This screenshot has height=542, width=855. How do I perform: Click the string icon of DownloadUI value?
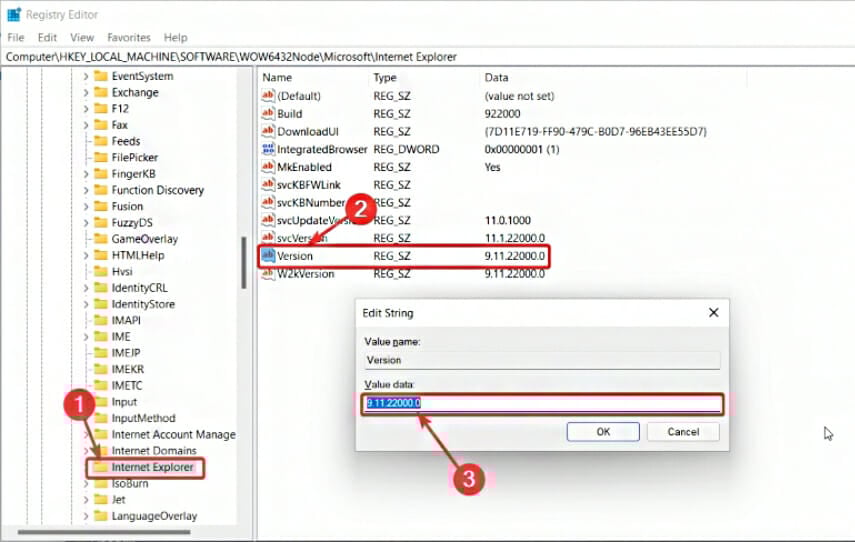point(268,131)
